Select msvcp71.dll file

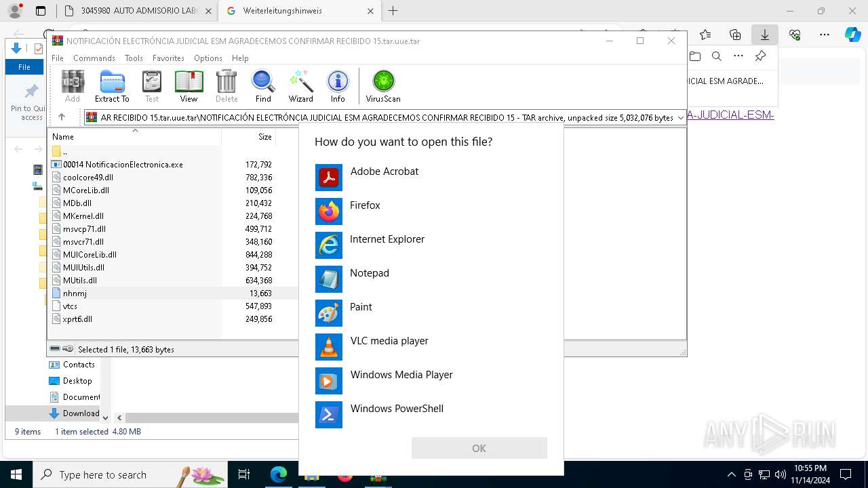[84, 228]
